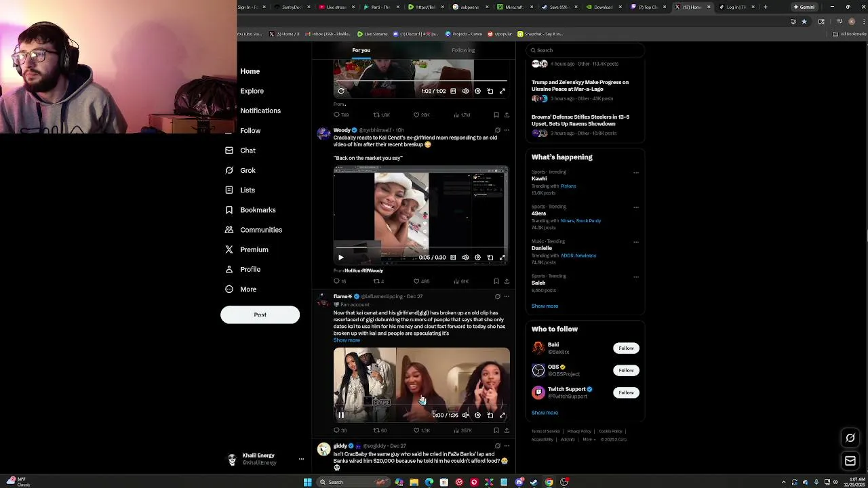Expand flame's post with Show more
Screen dimensions: 868x488
(x=347, y=340)
